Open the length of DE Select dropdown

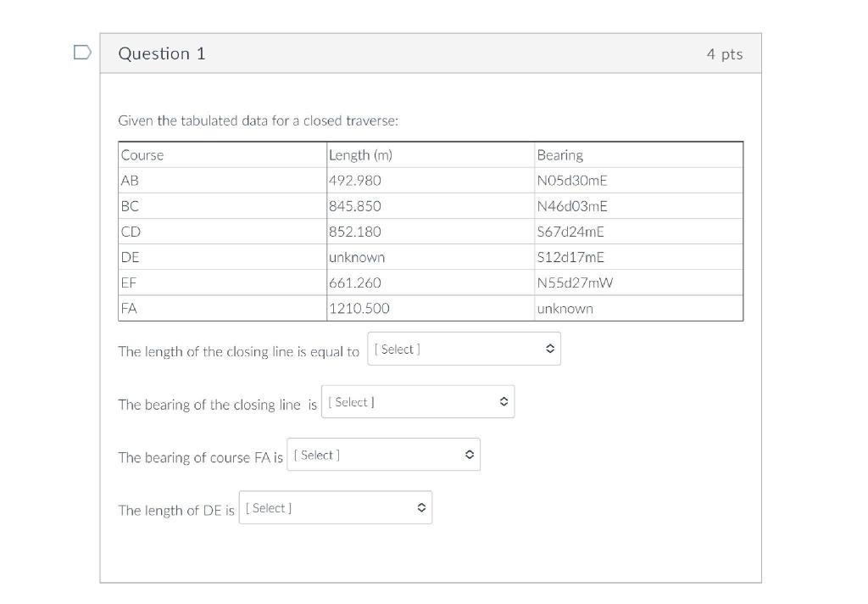pyautogui.click(x=335, y=507)
